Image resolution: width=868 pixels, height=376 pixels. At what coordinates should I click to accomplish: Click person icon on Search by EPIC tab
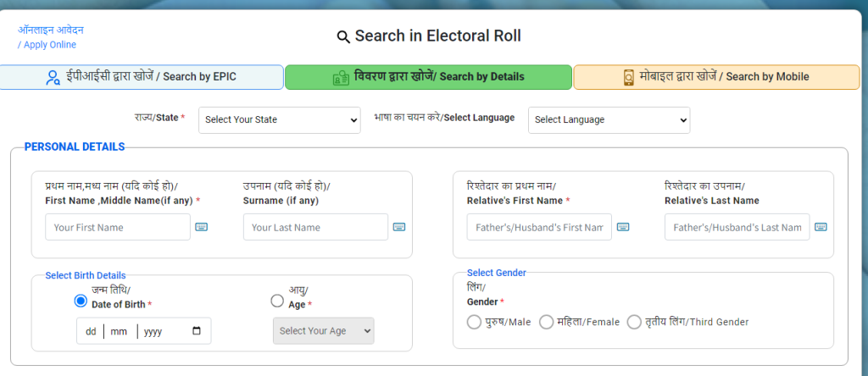coord(53,77)
